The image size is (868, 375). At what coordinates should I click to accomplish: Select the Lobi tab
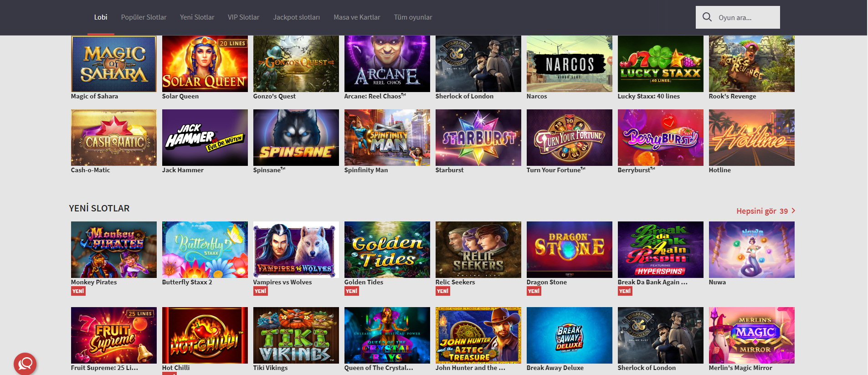101,17
